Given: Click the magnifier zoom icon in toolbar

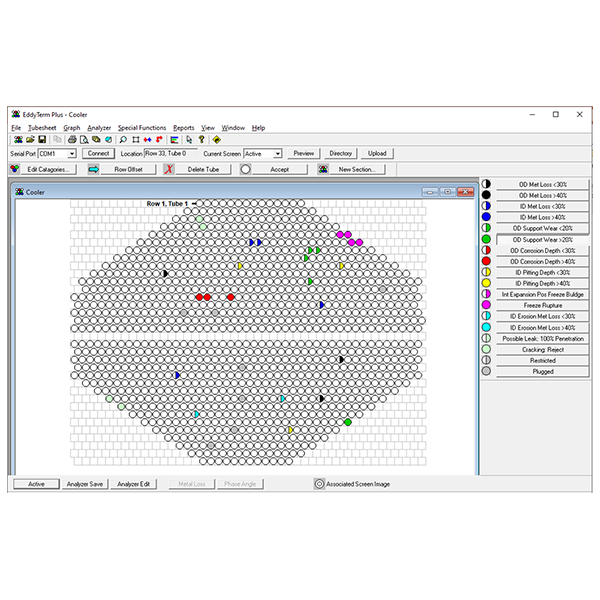Looking at the screenshot, I should click(123, 140).
